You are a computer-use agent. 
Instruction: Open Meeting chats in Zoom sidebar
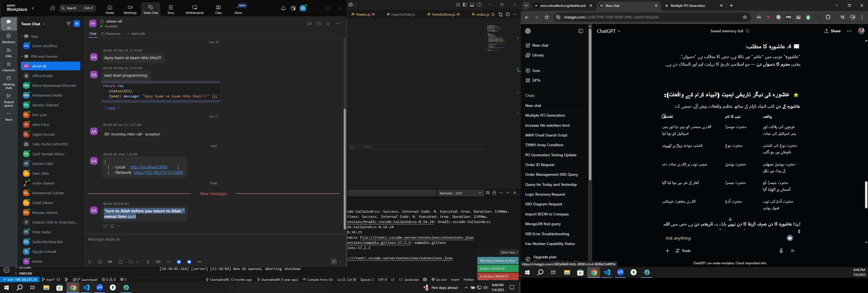click(9, 82)
